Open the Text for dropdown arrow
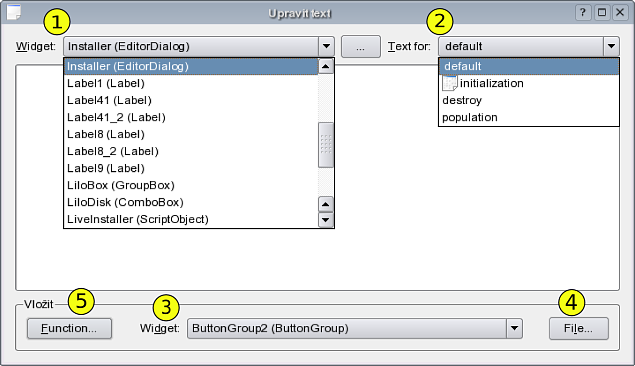Viewport: 635px width, 366px height. [x=611, y=46]
